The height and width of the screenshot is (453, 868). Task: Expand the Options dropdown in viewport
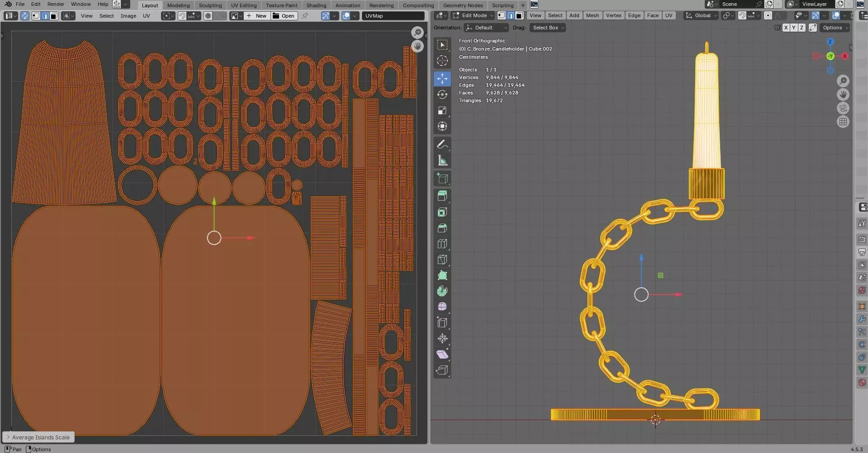point(835,28)
